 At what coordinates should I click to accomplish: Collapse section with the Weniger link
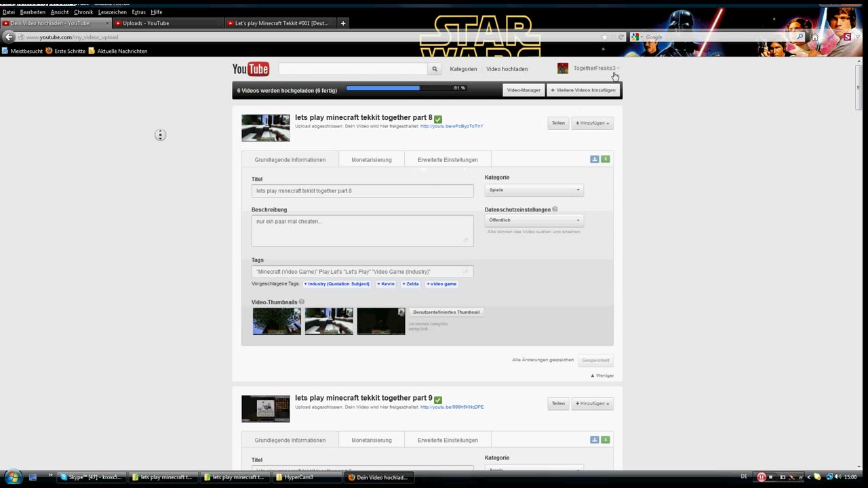pos(602,375)
